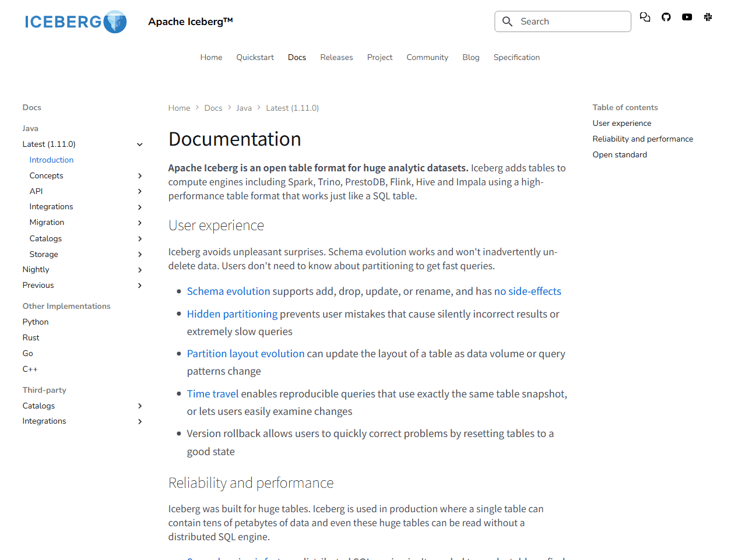Image resolution: width=738 pixels, height=560 pixels.
Task: Go to the Releases navigation tab
Action: coord(336,57)
